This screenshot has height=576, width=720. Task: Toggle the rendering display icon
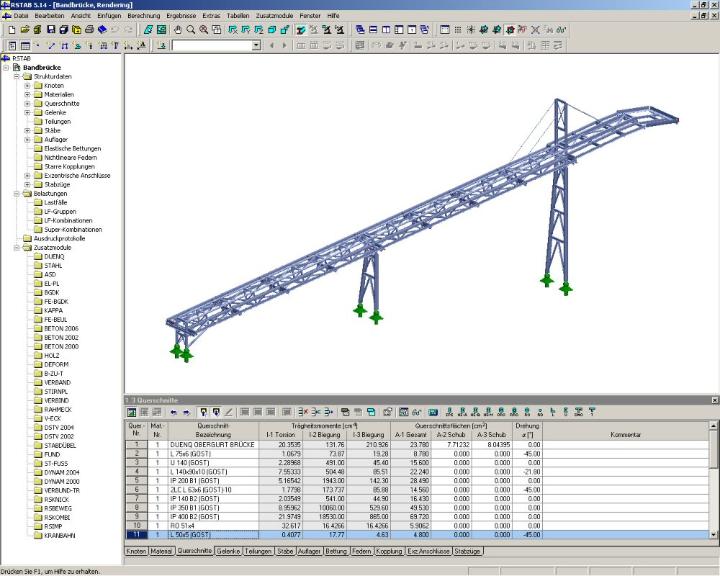coord(301,30)
